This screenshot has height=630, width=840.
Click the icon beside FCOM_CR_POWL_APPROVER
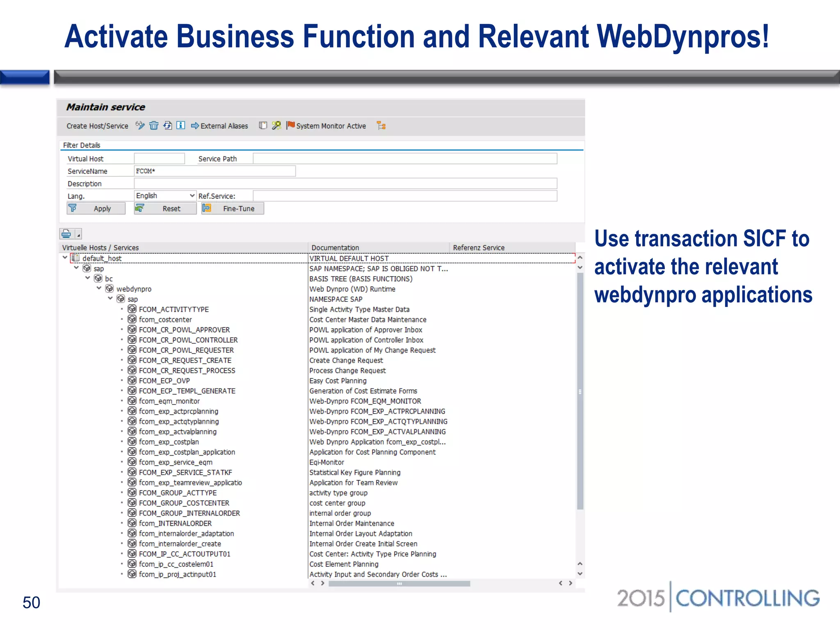pos(132,329)
